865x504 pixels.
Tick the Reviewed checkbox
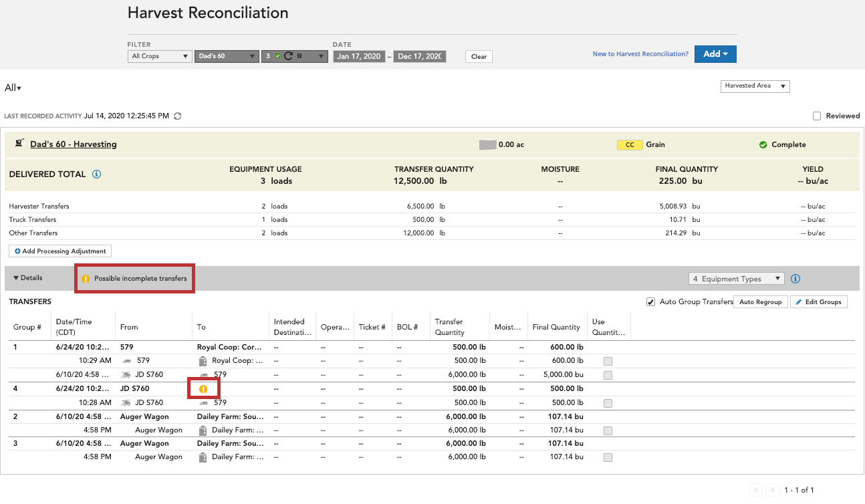pos(817,116)
